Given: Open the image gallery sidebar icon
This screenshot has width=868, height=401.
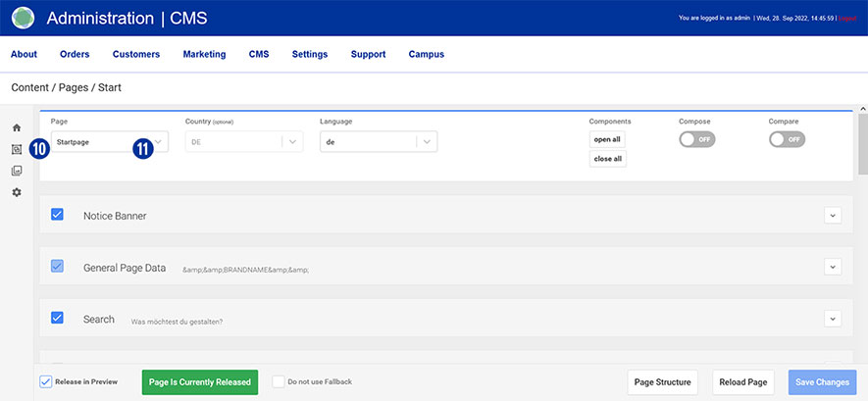Looking at the screenshot, I should [17, 171].
